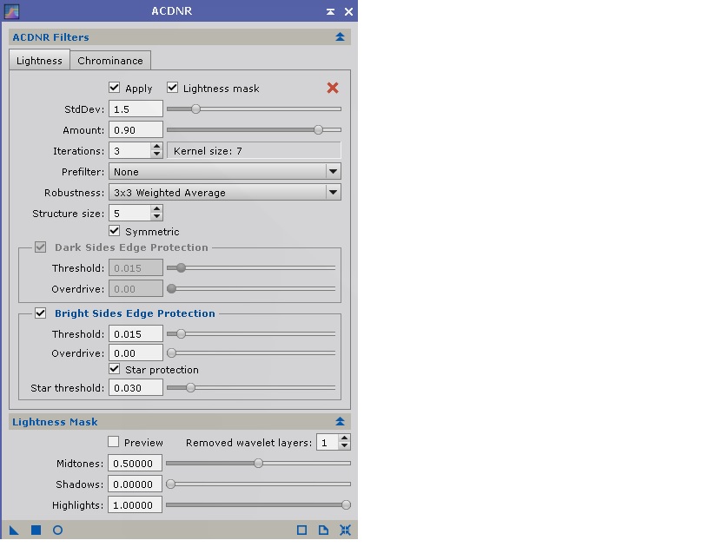The image size is (728, 560).
Task: Click the StdDev value input field
Action: [x=136, y=109]
